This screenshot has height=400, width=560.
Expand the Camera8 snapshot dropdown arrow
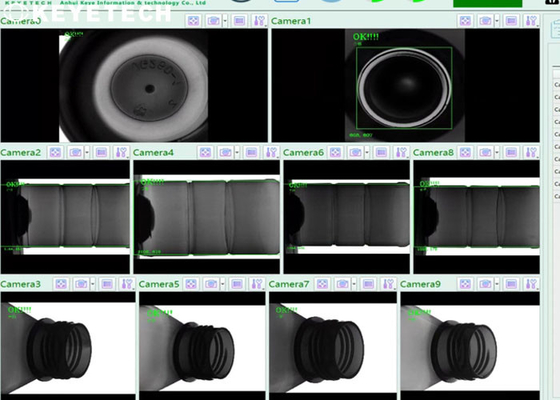(x=497, y=152)
